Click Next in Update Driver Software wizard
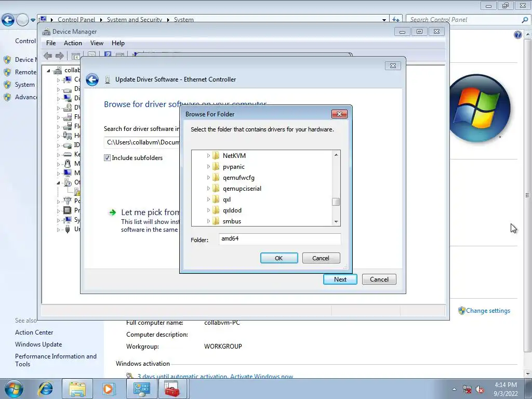This screenshot has width=532, height=399. 340,279
